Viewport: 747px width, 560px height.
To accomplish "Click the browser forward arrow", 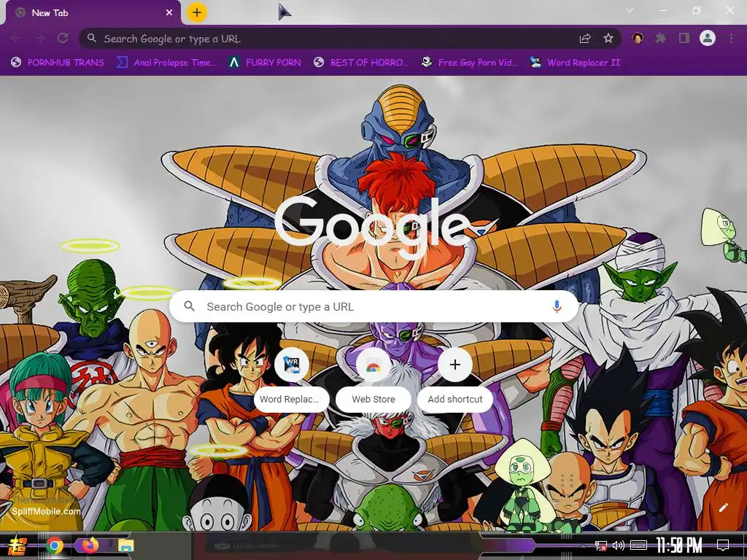I will pyautogui.click(x=39, y=39).
